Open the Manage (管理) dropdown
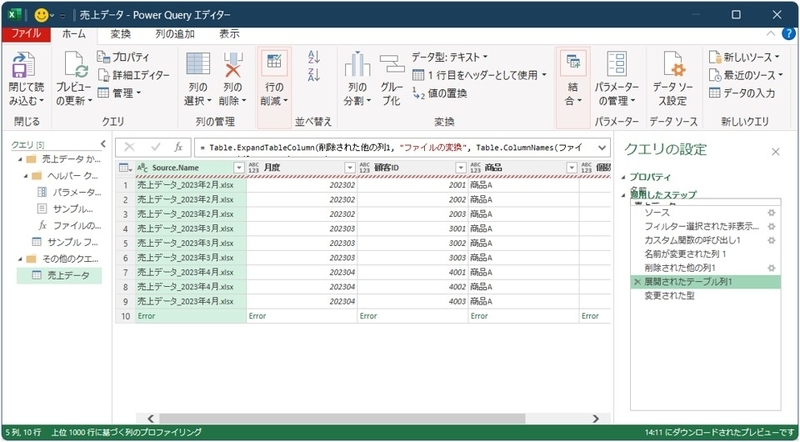 (x=119, y=93)
